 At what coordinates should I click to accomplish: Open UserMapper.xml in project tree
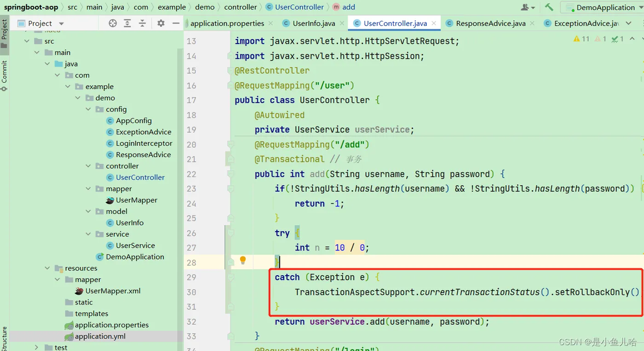(x=108, y=291)
